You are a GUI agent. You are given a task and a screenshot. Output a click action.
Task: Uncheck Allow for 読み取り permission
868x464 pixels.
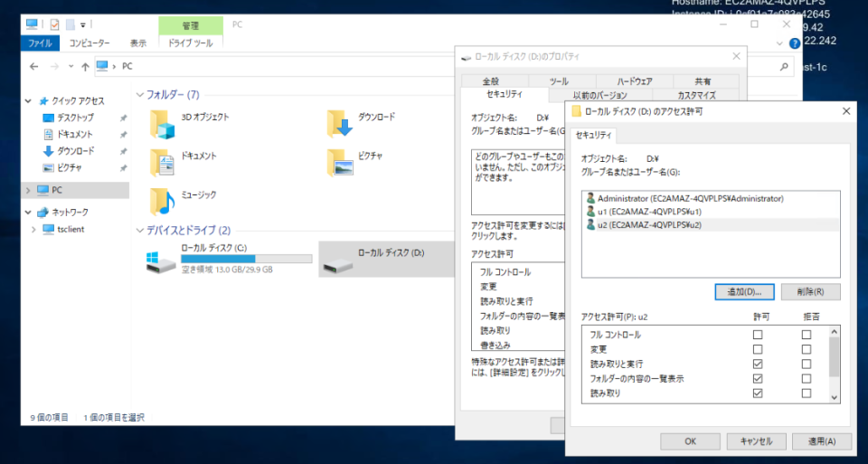point(758,393)
